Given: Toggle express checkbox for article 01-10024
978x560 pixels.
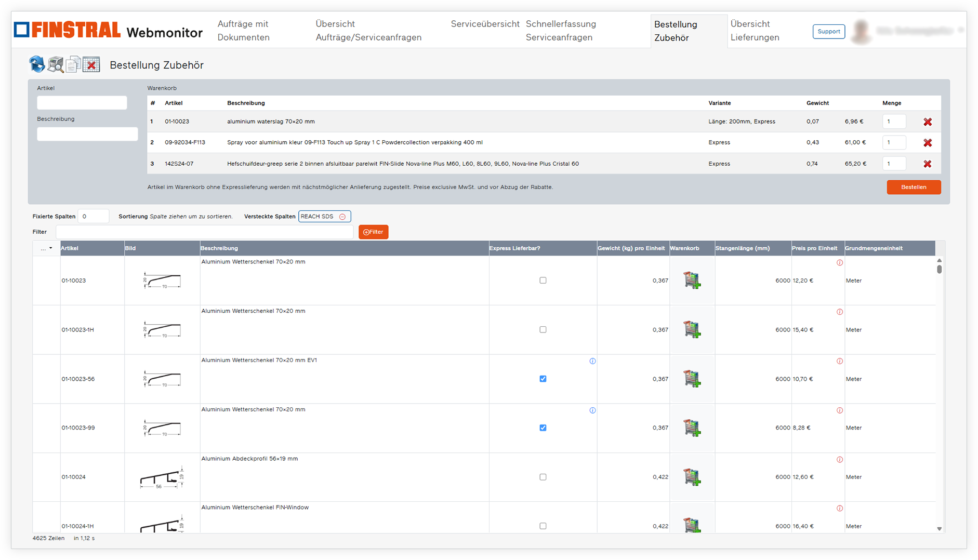Looking at the screenshot, I should pyautogui.click(x=543, y=477).
